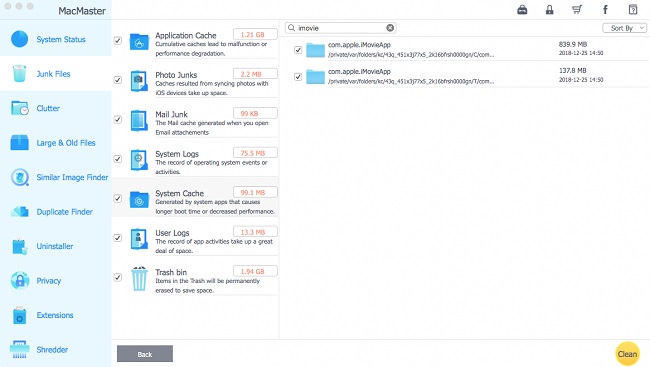Click the Facebook icon
Screen dimensions: 650x367
[605, 10]
